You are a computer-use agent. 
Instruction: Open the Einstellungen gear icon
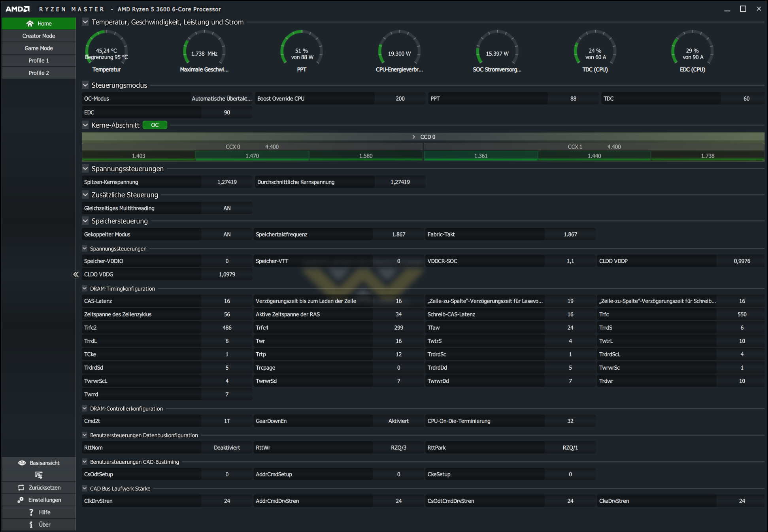(x=21, y=500)
